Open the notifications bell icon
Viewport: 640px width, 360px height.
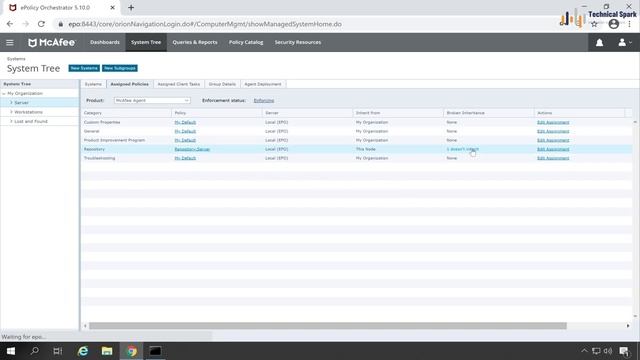(599, 42)
